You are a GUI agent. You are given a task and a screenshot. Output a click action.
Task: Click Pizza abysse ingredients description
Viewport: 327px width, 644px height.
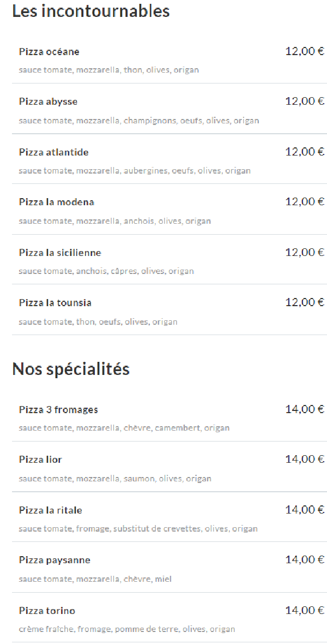click(138, 121)
